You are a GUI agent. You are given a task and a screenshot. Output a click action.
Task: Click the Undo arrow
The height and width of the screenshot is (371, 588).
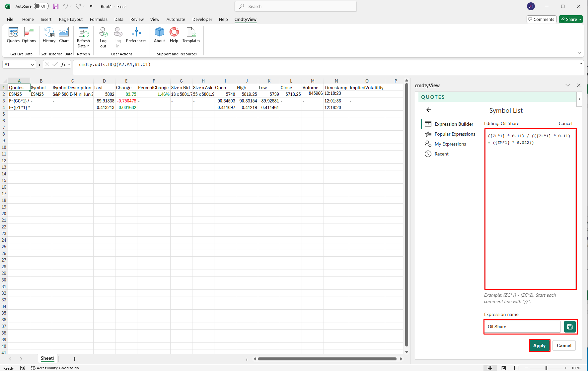[65, 6]
